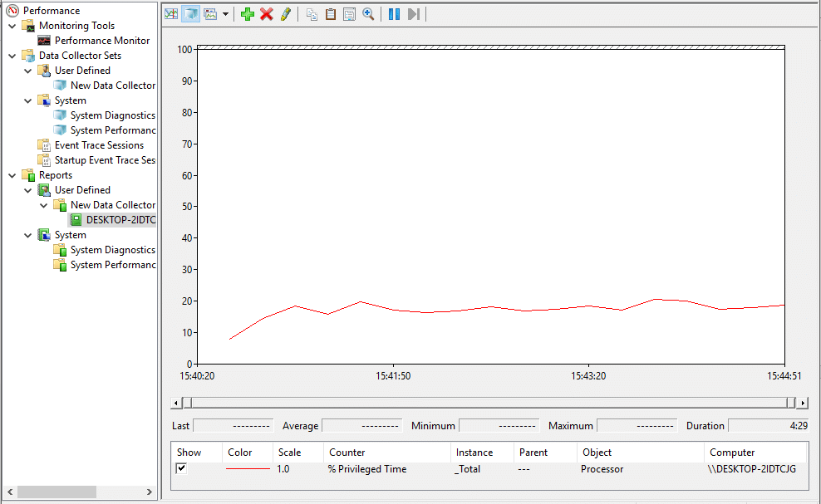Click the Highlight pencil icon
This screenshot has height=504, width=821.
click(x=285, y=14)
